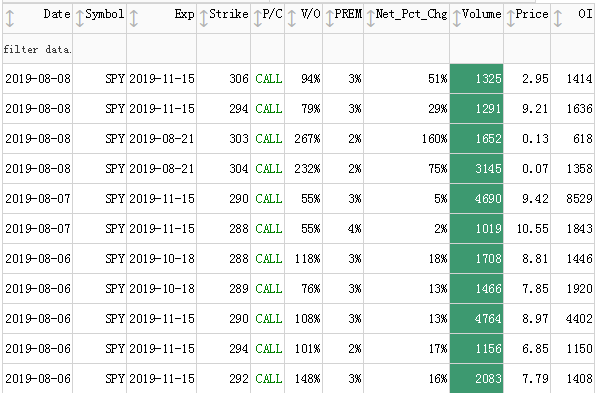Click the OI column sort arrows

tap(558, 18)
